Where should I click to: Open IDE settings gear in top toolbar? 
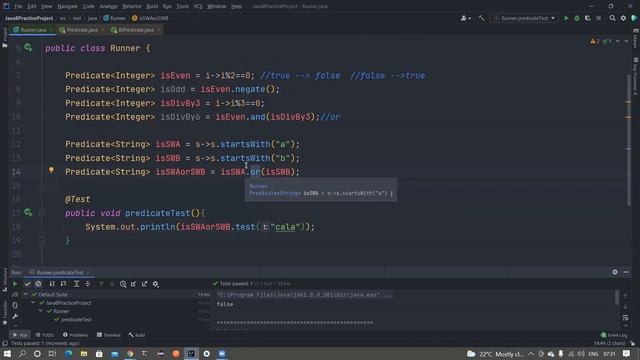pos(623,18)
